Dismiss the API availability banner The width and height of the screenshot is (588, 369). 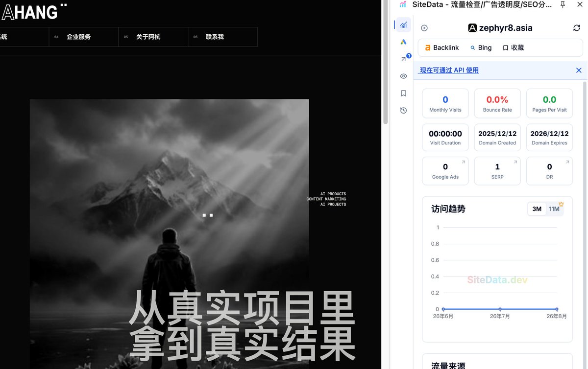(x=579, y=70)
